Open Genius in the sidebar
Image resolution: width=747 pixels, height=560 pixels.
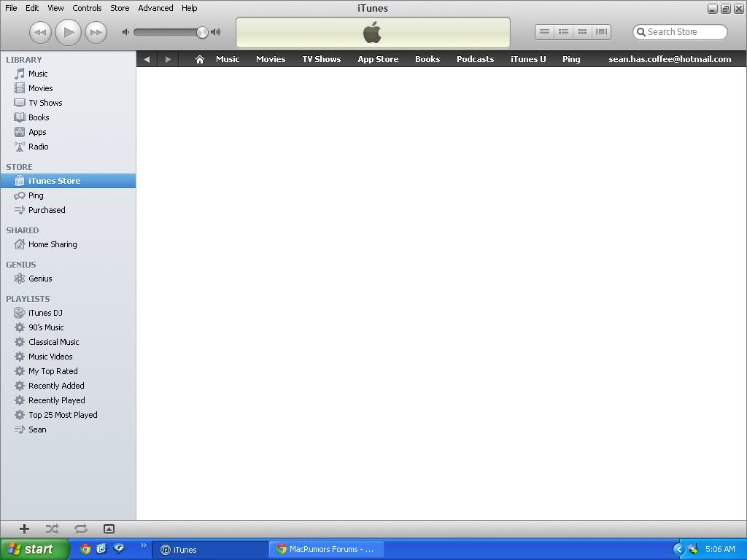coord(68,279)
